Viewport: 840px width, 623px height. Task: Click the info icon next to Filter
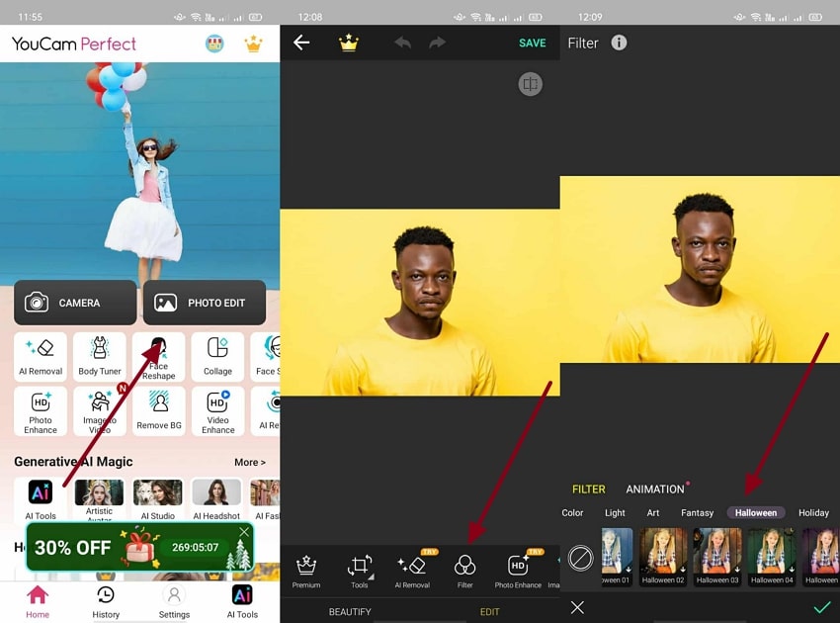point(619,43)
